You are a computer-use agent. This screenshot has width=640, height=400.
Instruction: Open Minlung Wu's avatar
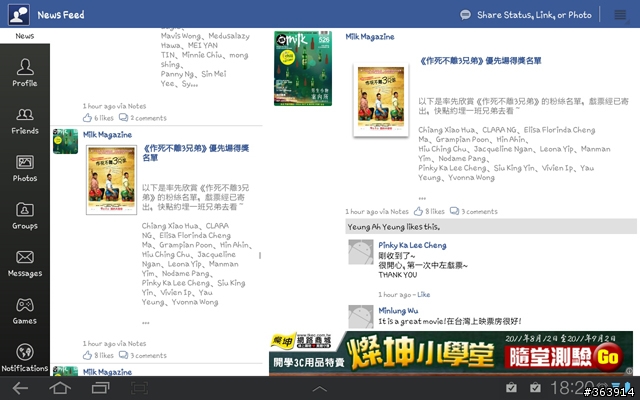pyautogui.click(x=360, y=317)
